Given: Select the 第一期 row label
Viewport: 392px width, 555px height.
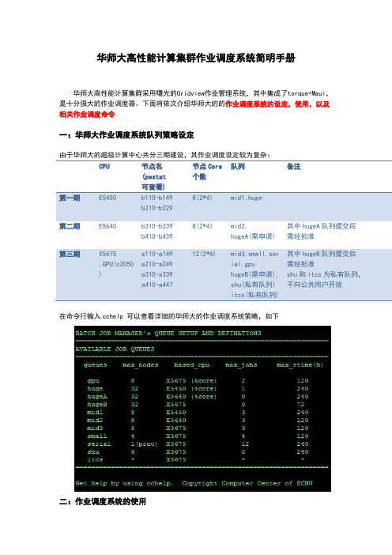Looking at the screenshot, I should coord(70,198).
